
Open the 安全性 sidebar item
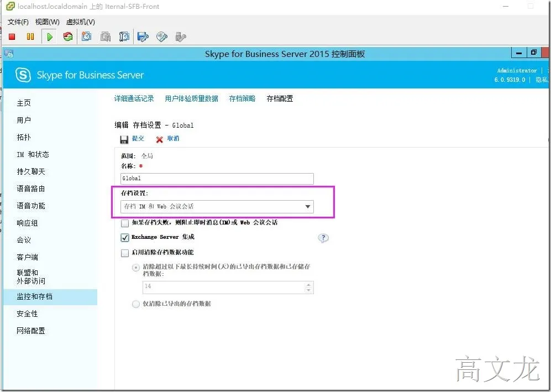pyautogui.click(x=27, y=313)
